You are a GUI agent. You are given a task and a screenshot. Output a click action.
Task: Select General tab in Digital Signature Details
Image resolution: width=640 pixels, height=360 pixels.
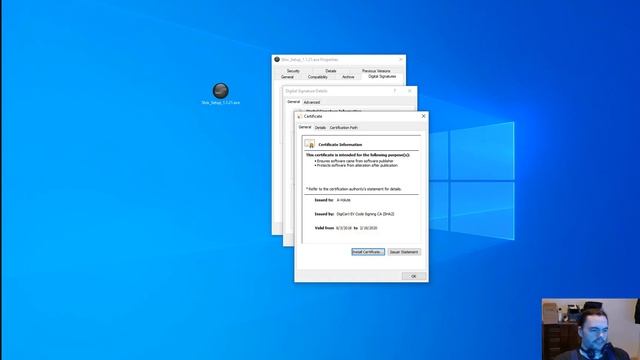[293, 102]
